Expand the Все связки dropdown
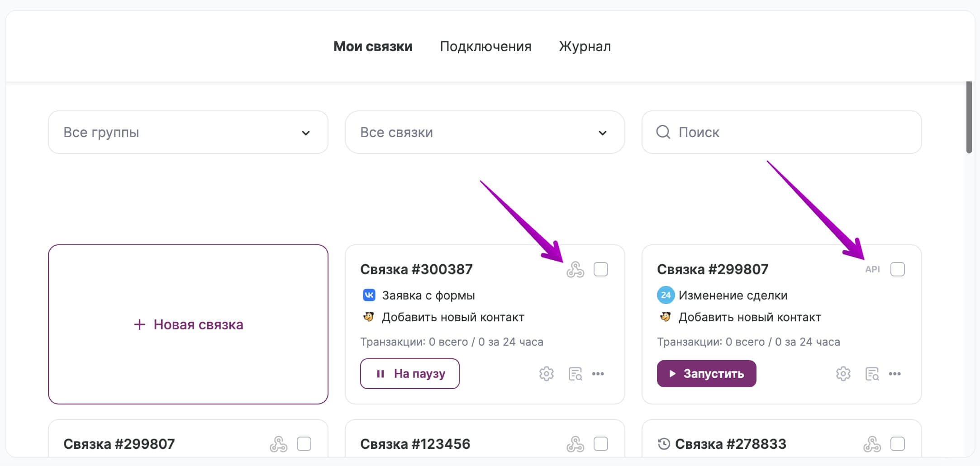Screen dimensions: 980x466 point(485,132)
